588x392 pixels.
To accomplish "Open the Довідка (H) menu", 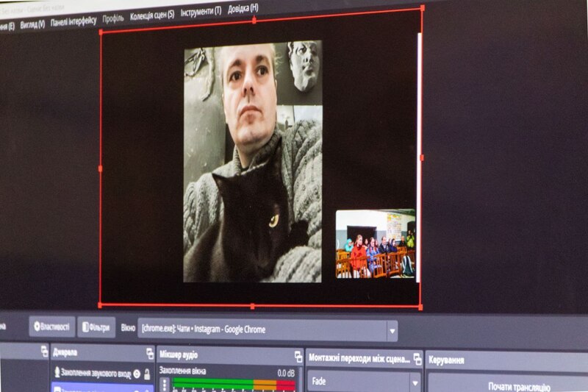I will (x=243, y=9).
